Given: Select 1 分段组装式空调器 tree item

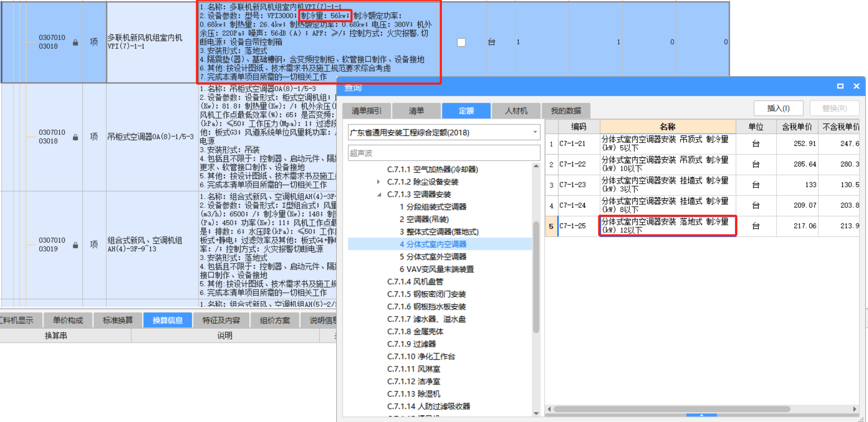Looking at the screenshot, I should (x=433, y=207).
